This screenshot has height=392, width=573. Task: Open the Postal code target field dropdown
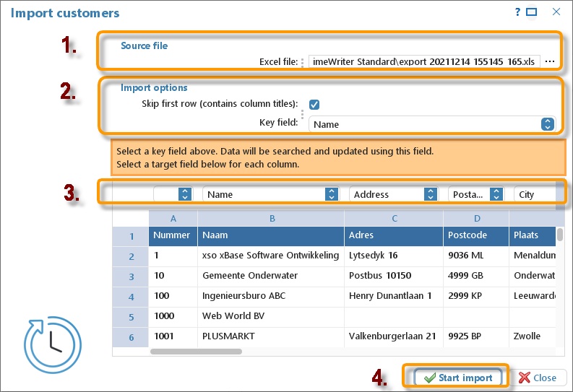[x=475, y=194]
